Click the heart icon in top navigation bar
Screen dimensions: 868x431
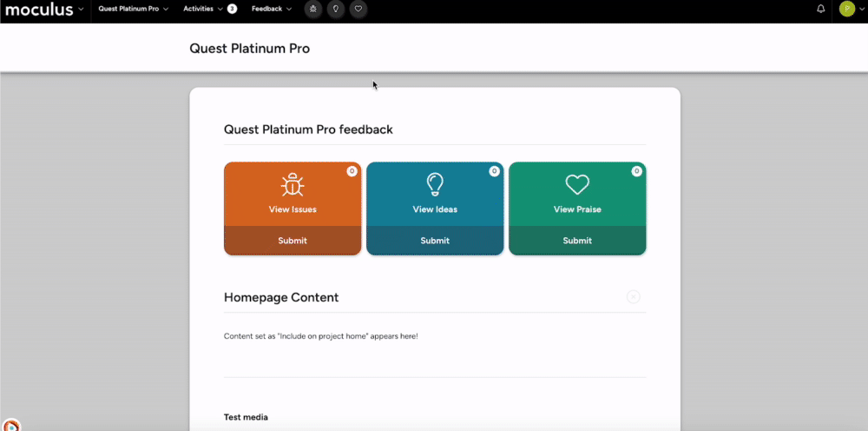[x=358, y=9]
